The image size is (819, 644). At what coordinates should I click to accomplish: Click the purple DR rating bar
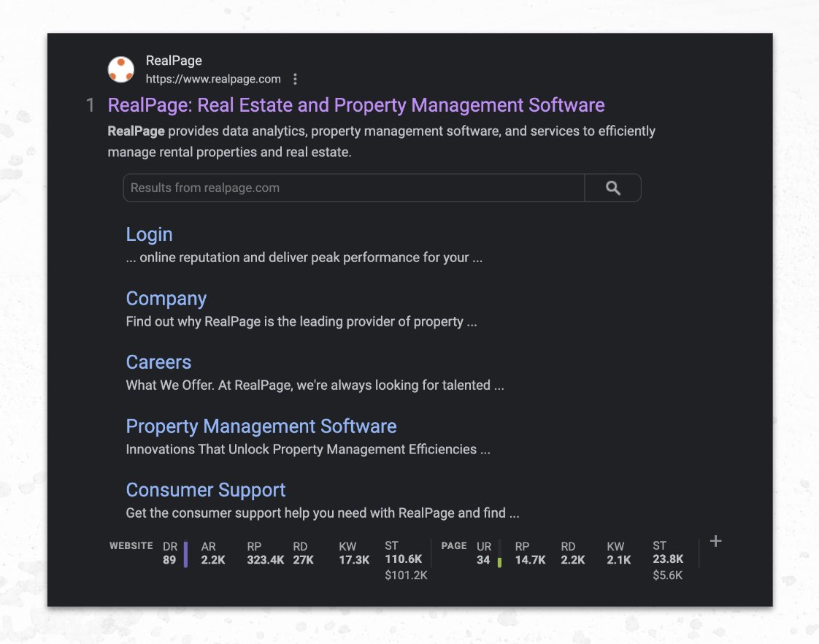point(185,554)
